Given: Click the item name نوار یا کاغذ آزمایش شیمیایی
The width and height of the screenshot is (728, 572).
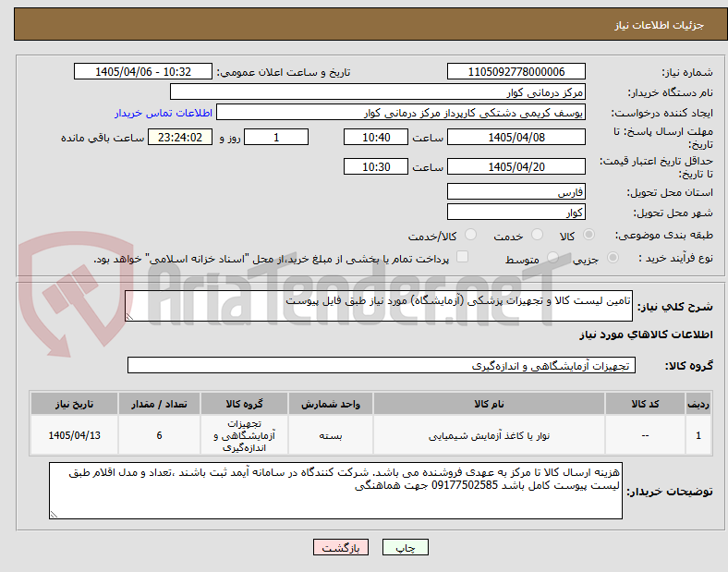Looking at the screenshot, I should pos(489,436).
